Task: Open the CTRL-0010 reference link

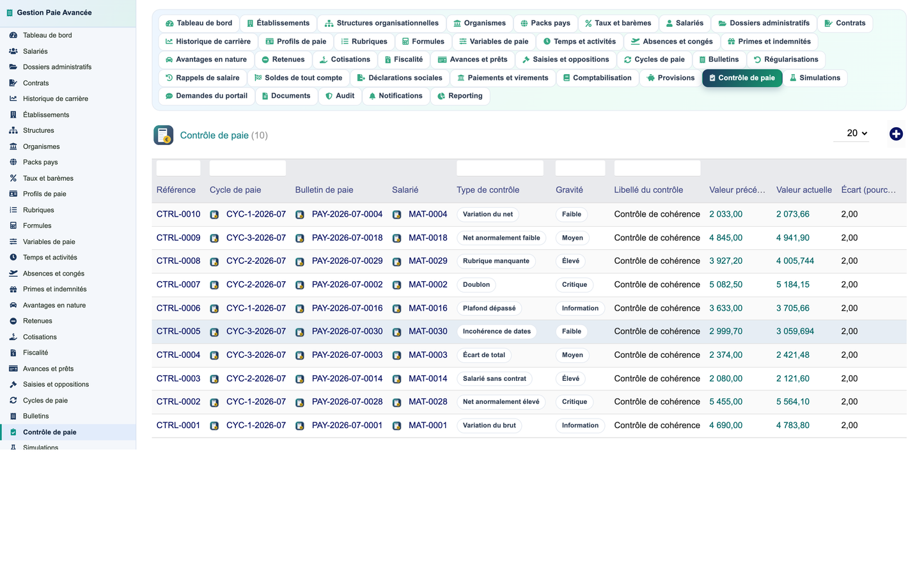Action: (178, 214)
